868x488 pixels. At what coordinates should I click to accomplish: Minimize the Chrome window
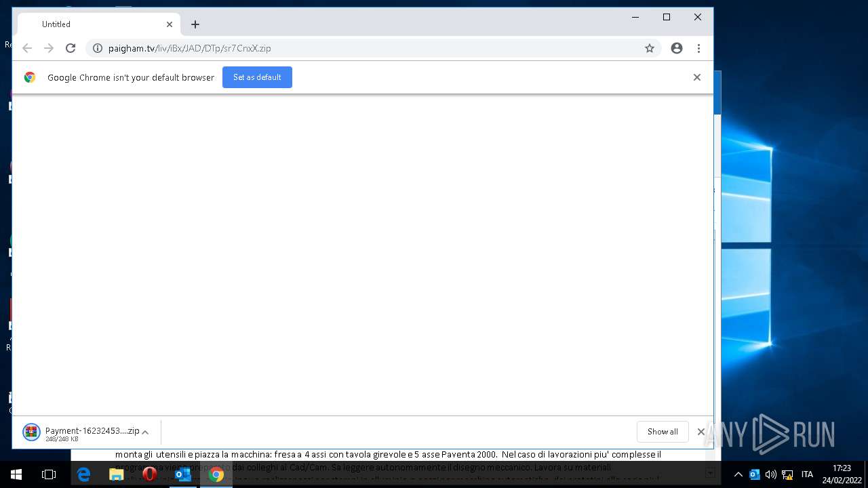tap(635, 18)
